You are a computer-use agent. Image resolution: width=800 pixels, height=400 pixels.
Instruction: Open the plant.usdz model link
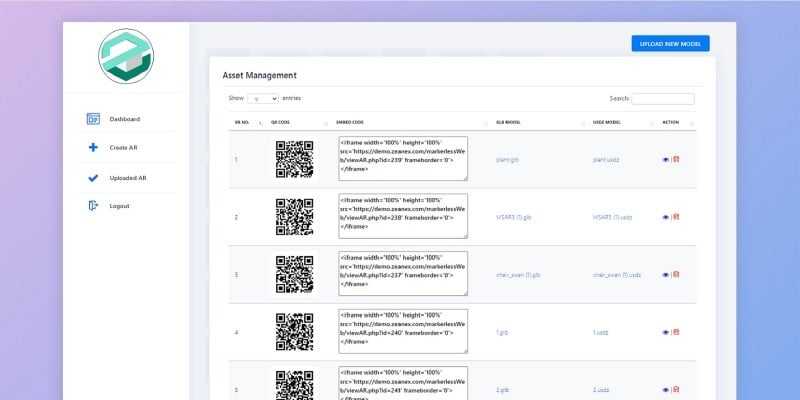[x=605, y=159]
